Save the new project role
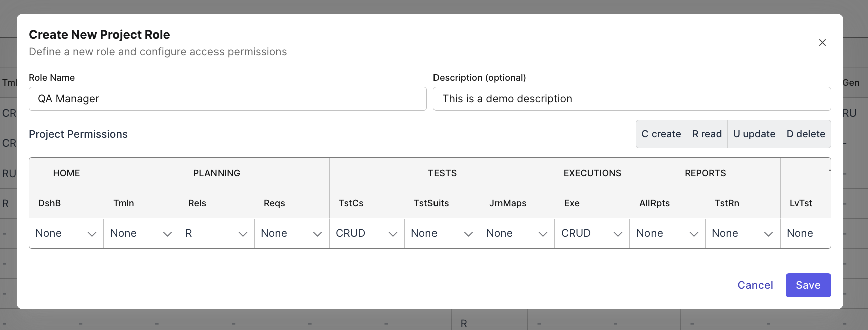This screenshot has height=330, width=868. 808,285
